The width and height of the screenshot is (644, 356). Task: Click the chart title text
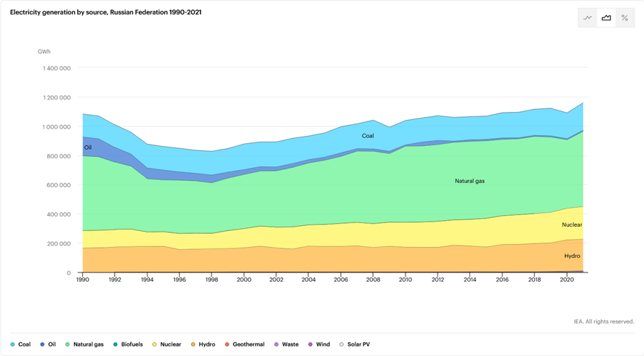click(x=105, y=12)
